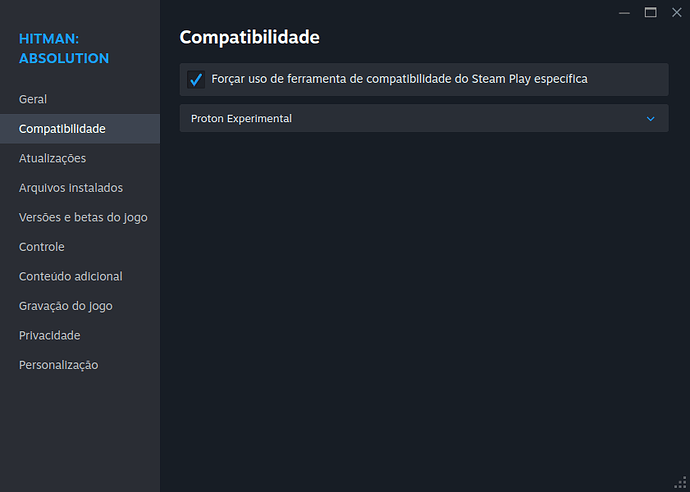
Task: Open the Proton Experimental dropdown
Action: [x=424, y=118]
